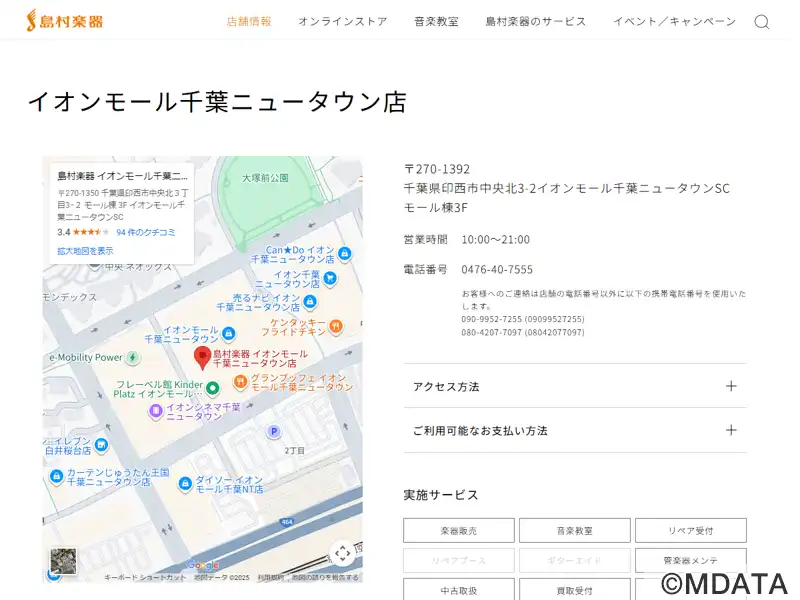The height and width of the screenshot is (600, 800).
Task: Open the search magnifier icon
Action: (x=762, y=22)
